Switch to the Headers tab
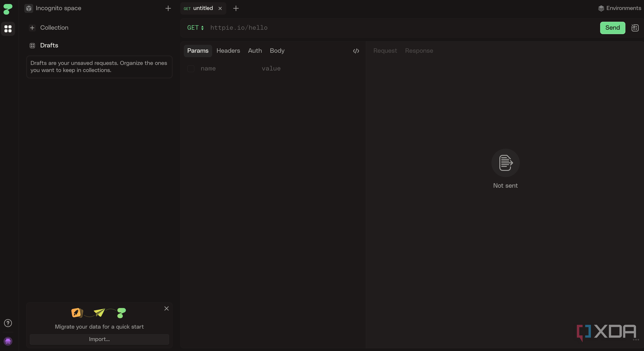Viewport: 644px width, 351px height. coord(228,51)
